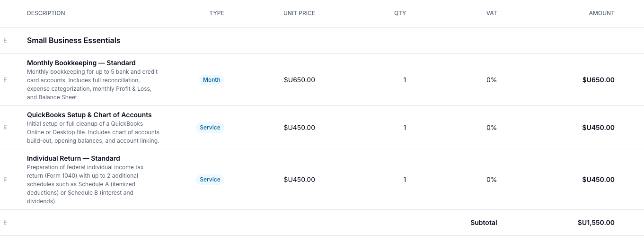Click the Individual Return description text
Image resolution: width=644 pixels, height=241 pixels.
[85, 184]
